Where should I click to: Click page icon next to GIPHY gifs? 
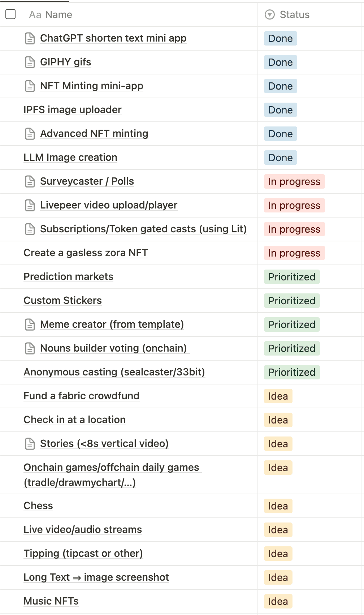30,62
